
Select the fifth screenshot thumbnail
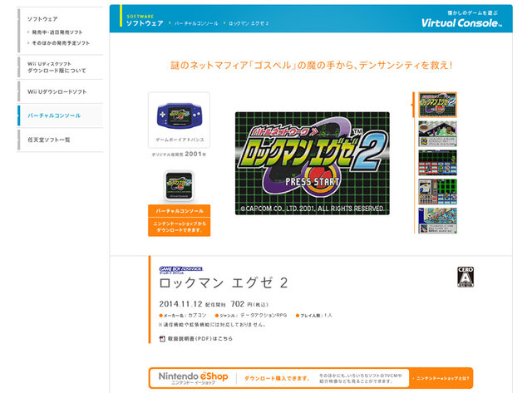tap(437, 221)
